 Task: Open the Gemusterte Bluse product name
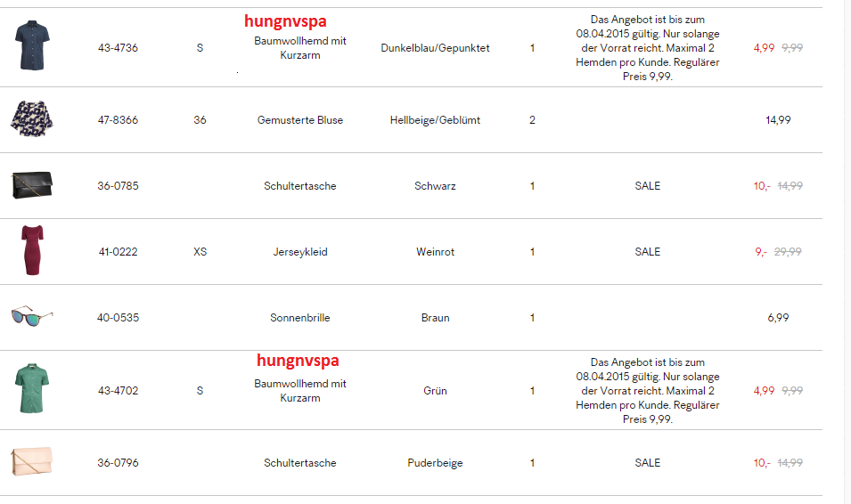[x=299, y=120]
